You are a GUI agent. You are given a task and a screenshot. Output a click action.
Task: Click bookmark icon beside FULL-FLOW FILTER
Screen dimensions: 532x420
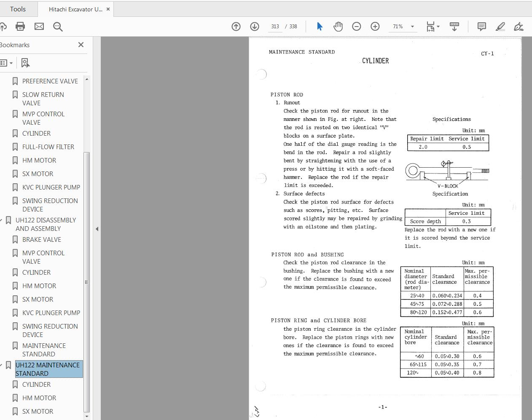point(15,147)
